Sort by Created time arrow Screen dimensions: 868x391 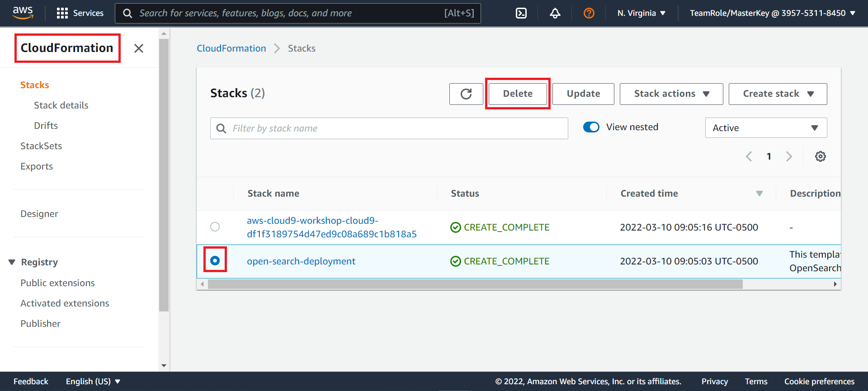759,193
